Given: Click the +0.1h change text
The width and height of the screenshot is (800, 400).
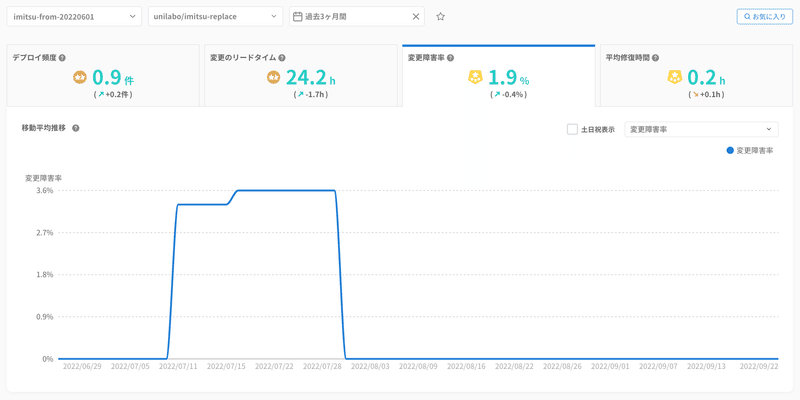Looking at the screenshot, I should (x=711, y=94).
